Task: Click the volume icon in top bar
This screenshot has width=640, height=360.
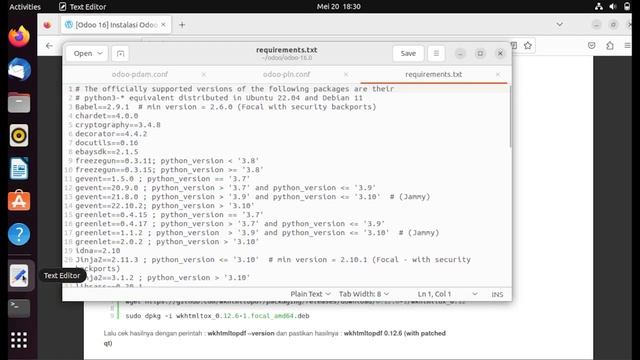Action: tap(613, 7)
